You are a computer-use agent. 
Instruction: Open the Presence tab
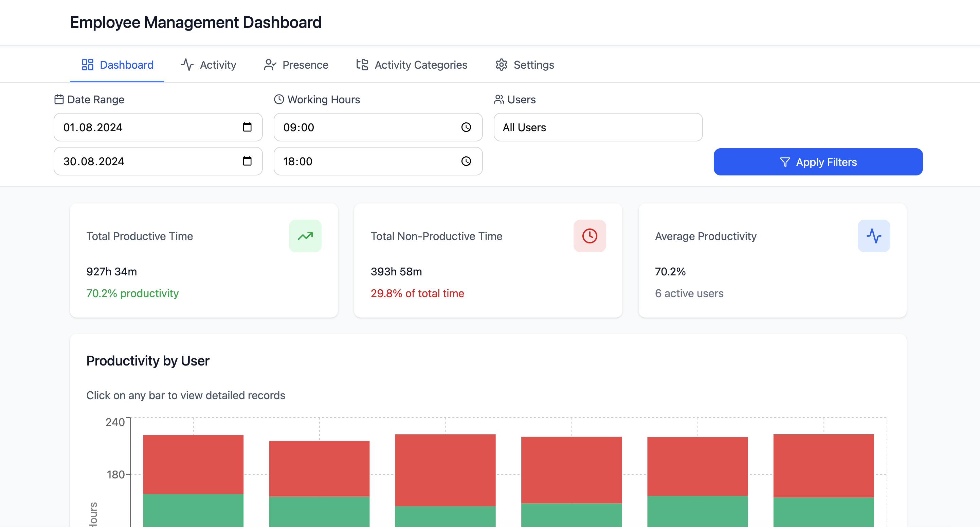click(x=296, y=65)
